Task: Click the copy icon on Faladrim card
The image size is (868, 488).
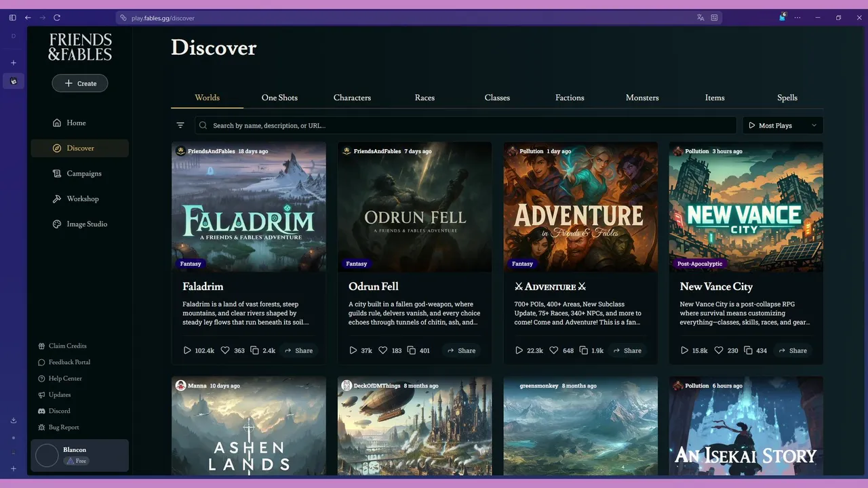Action: pos(254,350)
